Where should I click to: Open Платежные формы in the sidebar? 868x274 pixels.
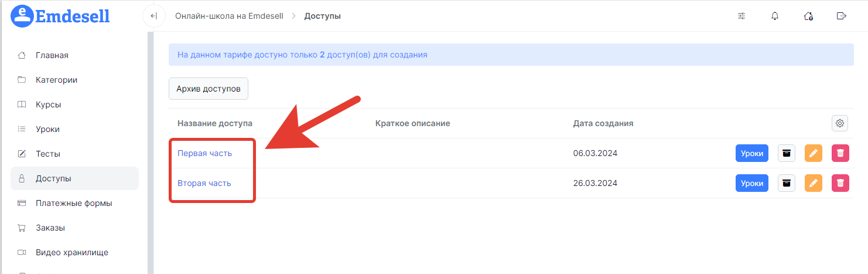click(x=74, y=203)
